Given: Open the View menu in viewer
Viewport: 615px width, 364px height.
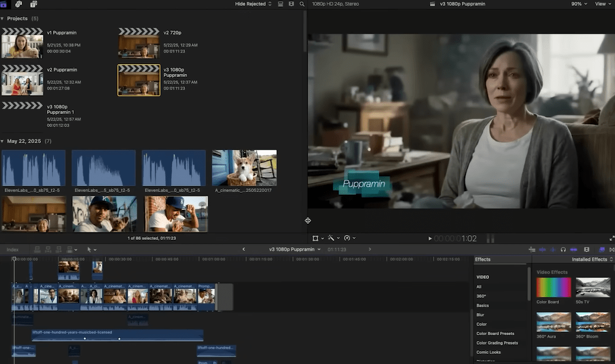Looking at the screenshot, I should coord(603,4).
